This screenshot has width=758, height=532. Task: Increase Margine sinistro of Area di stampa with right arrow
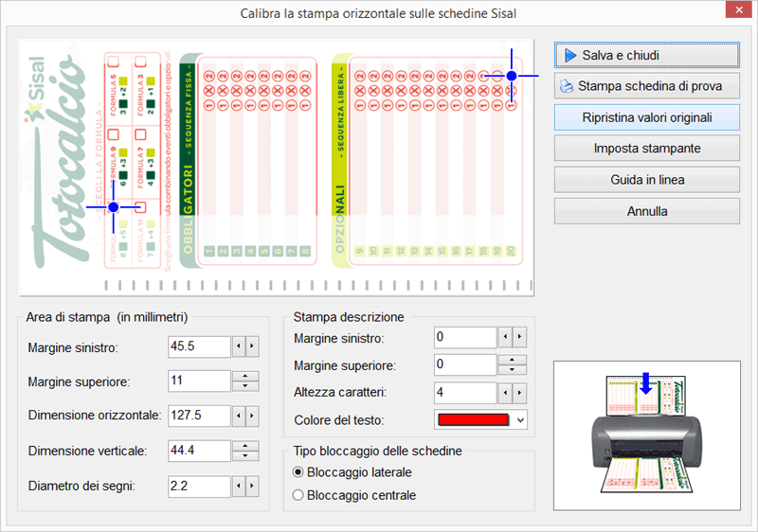252,347
